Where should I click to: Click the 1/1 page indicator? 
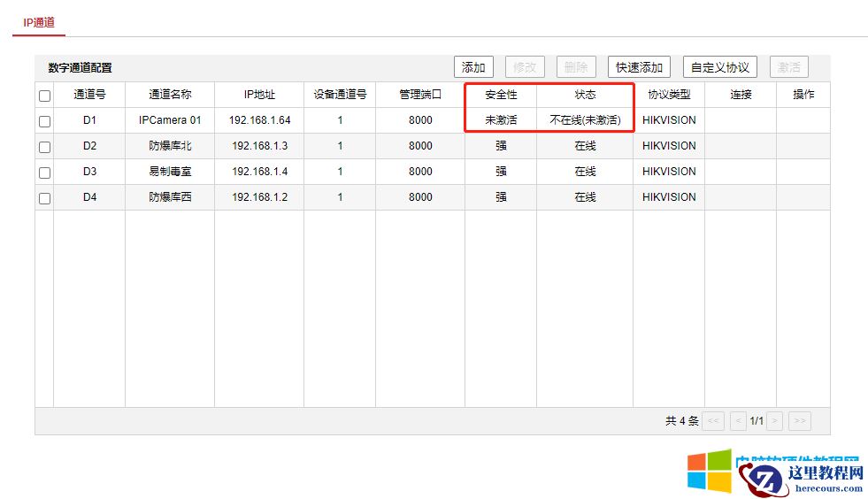click(x=757, y=421)
